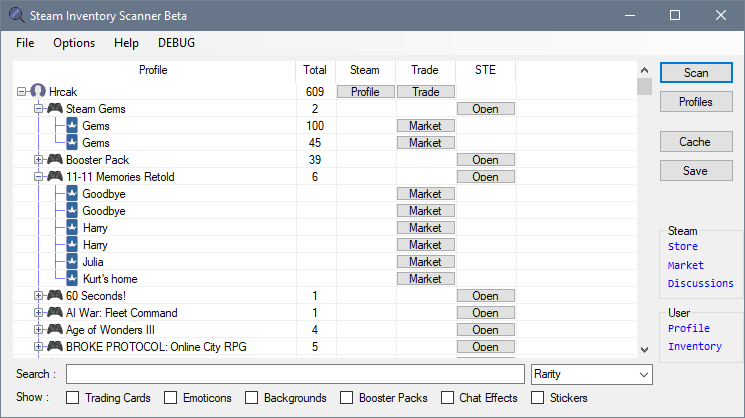This screenshot has height=418, width=745.
Task: Click the BROKE PROTOCOL gamepad icon
Action: 55,346
